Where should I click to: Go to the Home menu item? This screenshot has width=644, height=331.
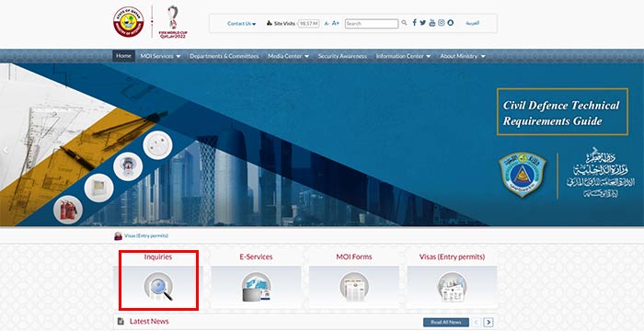[x=123, y=56]
